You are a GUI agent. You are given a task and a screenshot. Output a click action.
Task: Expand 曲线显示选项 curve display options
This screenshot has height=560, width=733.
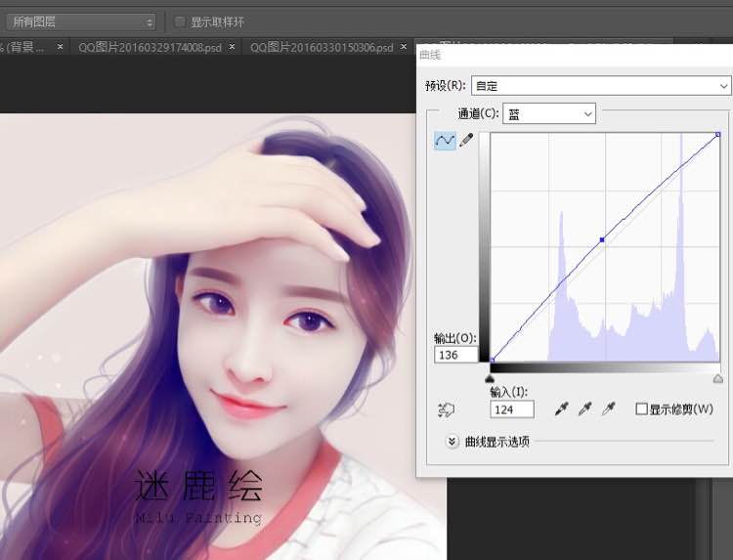tap(452, 441)
